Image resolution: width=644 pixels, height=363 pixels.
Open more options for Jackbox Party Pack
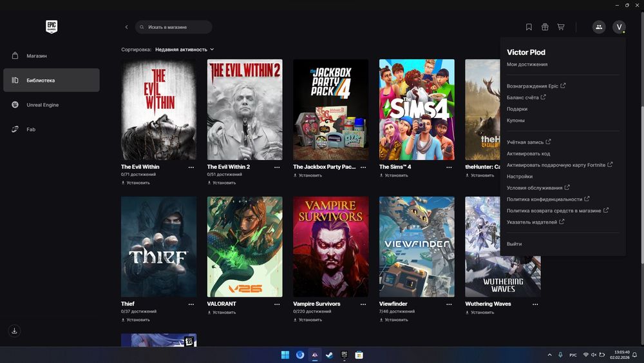[x=363, y=168]
